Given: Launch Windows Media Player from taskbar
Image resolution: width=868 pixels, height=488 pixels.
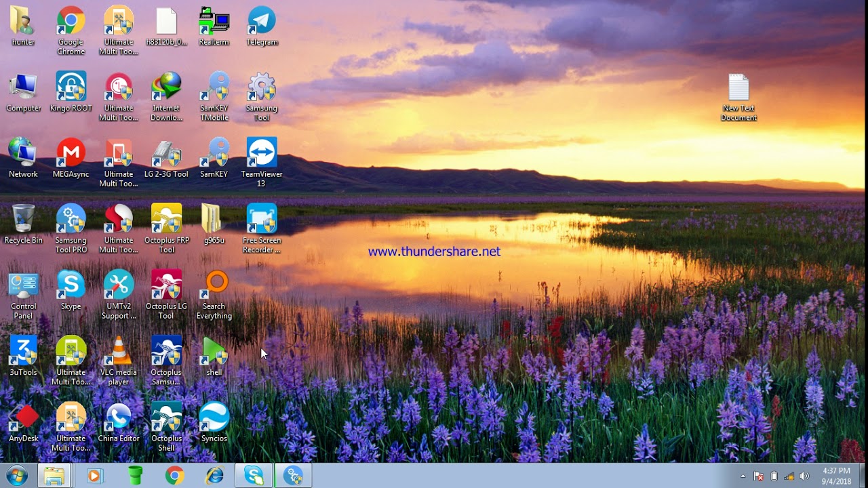Looking at the screenshot, I should 94,476.
